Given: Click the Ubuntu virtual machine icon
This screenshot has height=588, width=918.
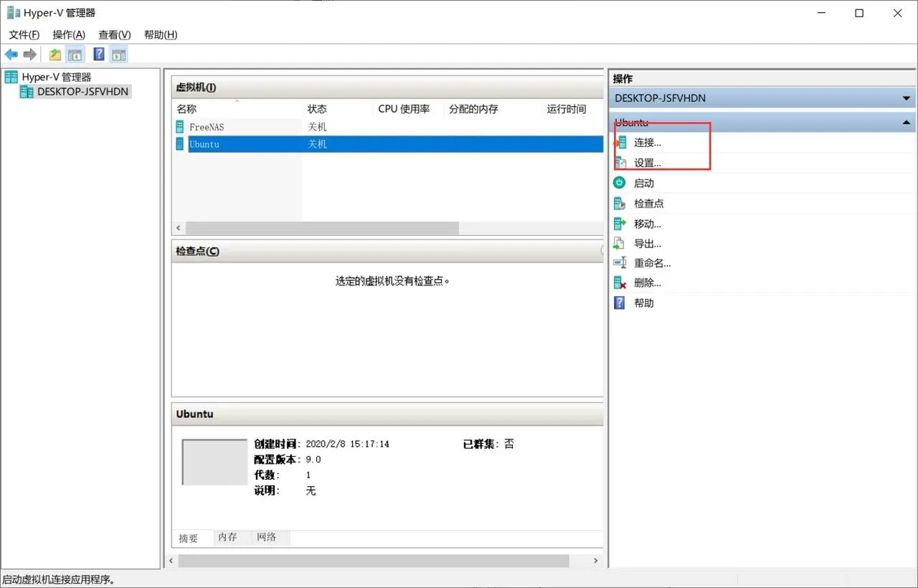Looking at the screenshot, I should coord(180,144).
